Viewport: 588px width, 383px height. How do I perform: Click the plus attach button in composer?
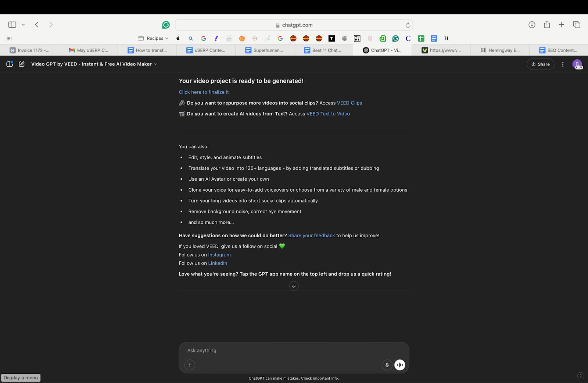190,365
